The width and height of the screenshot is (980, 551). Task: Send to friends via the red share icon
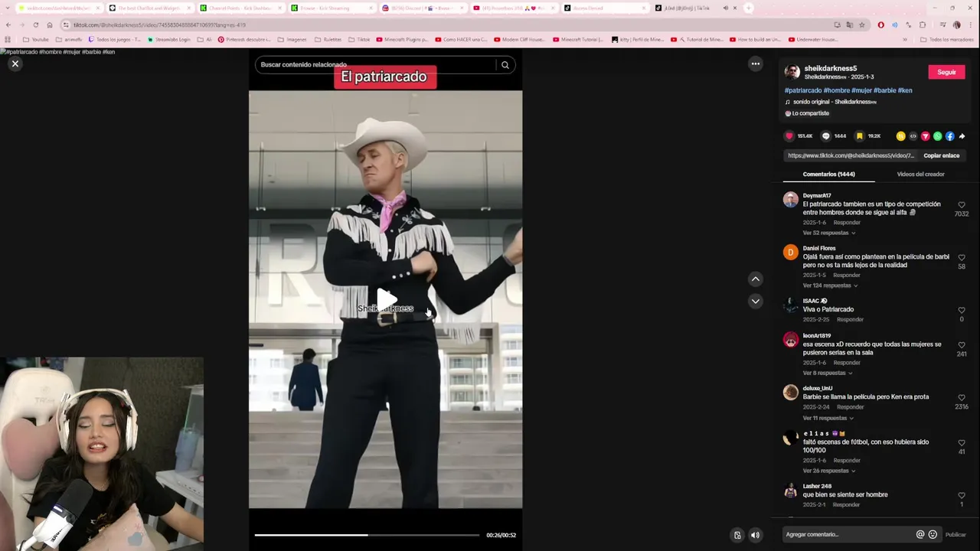coord(925,136)
